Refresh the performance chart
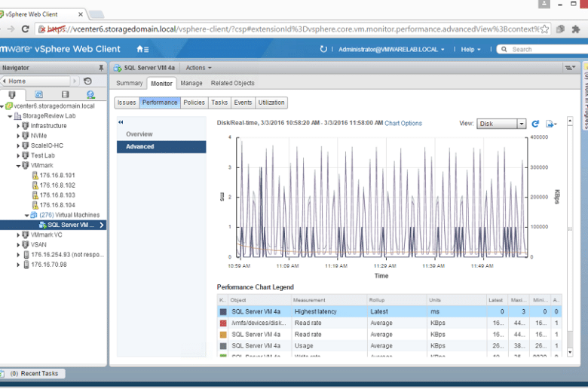Screen dimensions: 588x389 (x=535, y=124)
